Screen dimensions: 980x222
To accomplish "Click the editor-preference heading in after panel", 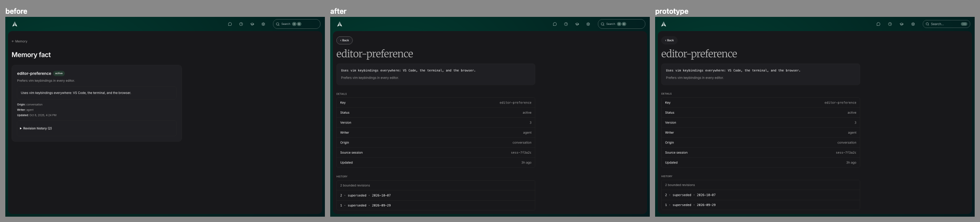I will tap(375, 54).
